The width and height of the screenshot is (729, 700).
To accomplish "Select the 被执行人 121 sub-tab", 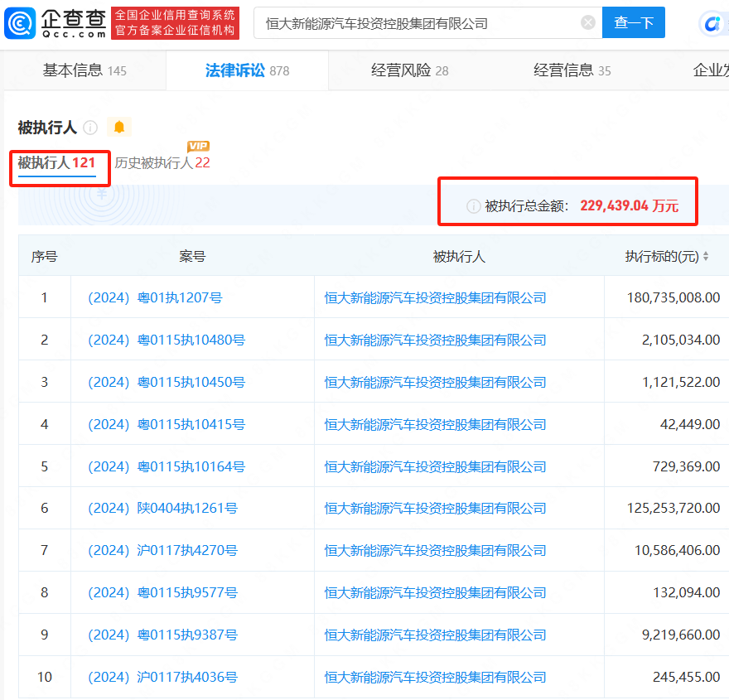I will coord(56,162).
